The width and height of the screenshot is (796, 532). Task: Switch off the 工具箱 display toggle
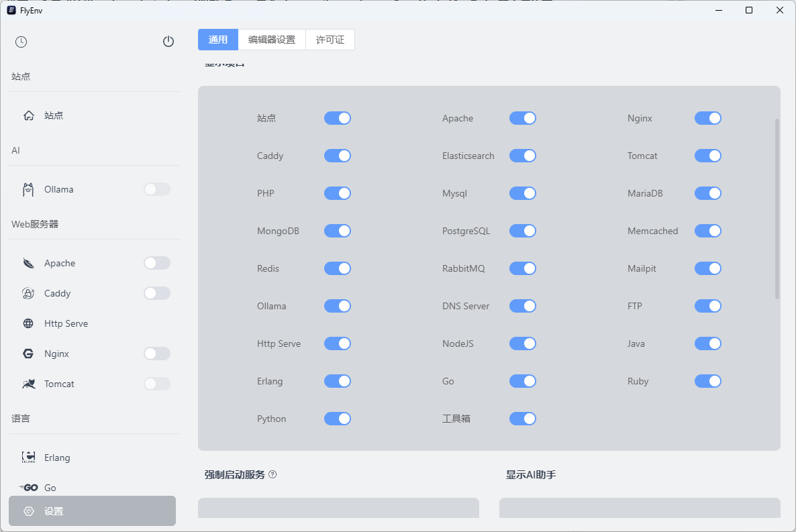(523, 419)
